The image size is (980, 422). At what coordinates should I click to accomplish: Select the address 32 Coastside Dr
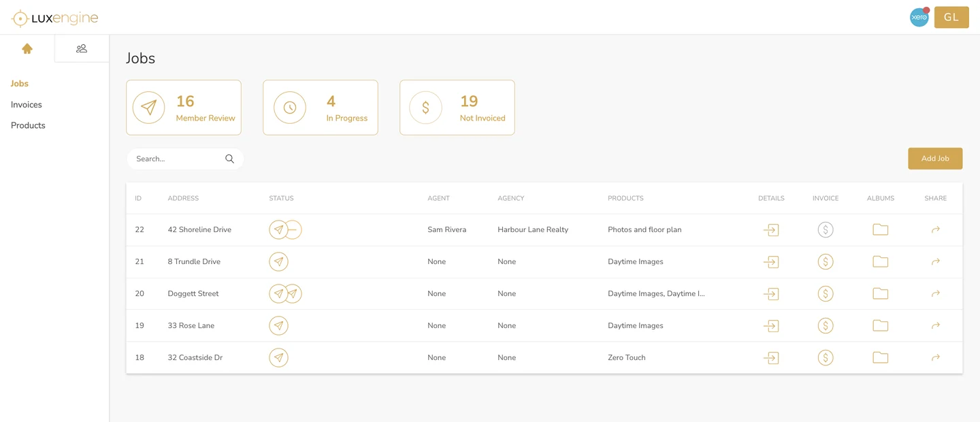click(195, 358)
